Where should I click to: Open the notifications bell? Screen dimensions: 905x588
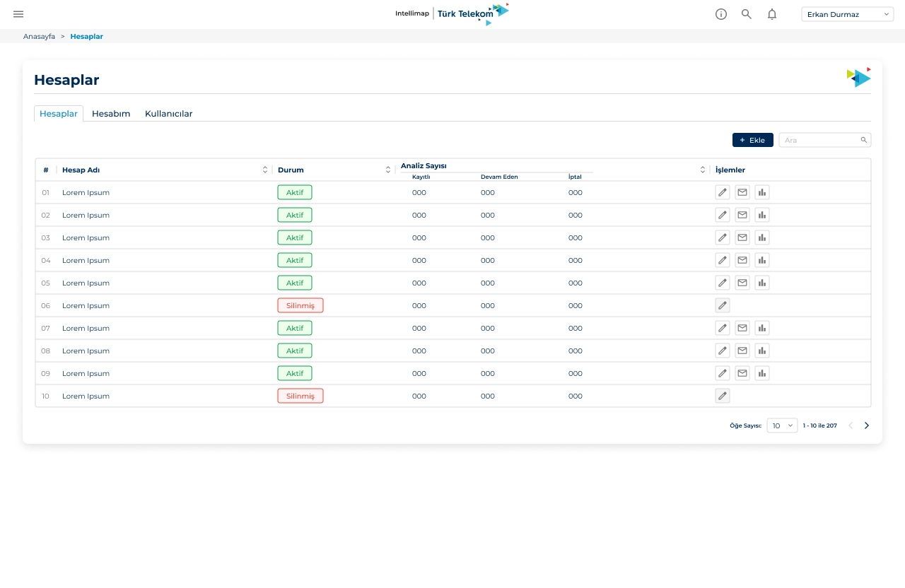point(772,14)
